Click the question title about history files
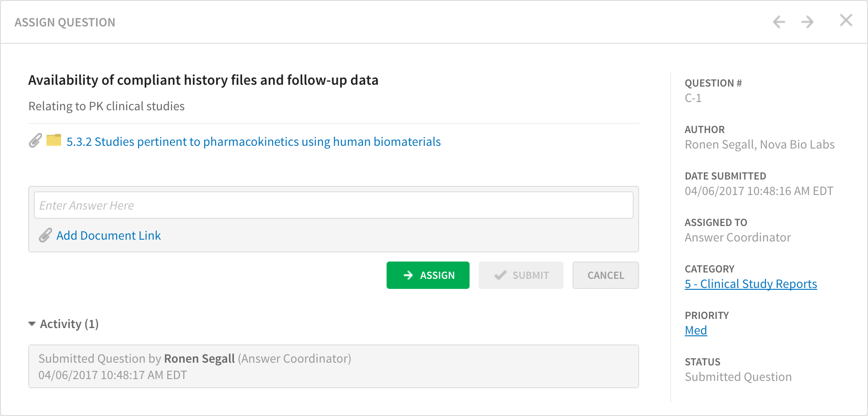Viewport: 868px width, 416px height. (203, 80)
